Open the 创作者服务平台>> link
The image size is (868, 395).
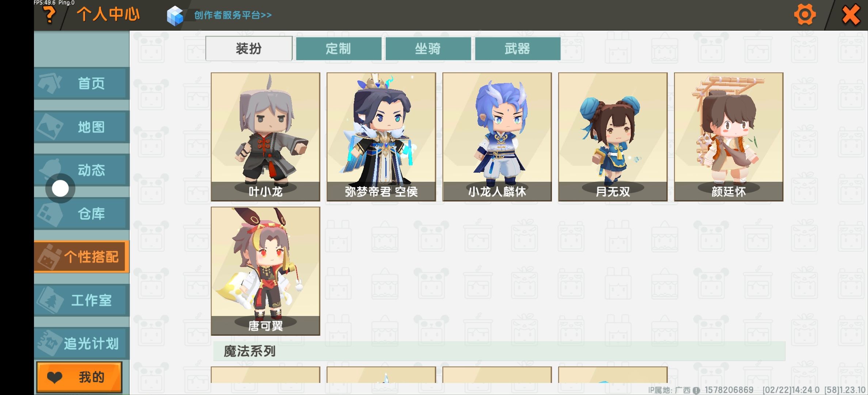click(233, 15)
